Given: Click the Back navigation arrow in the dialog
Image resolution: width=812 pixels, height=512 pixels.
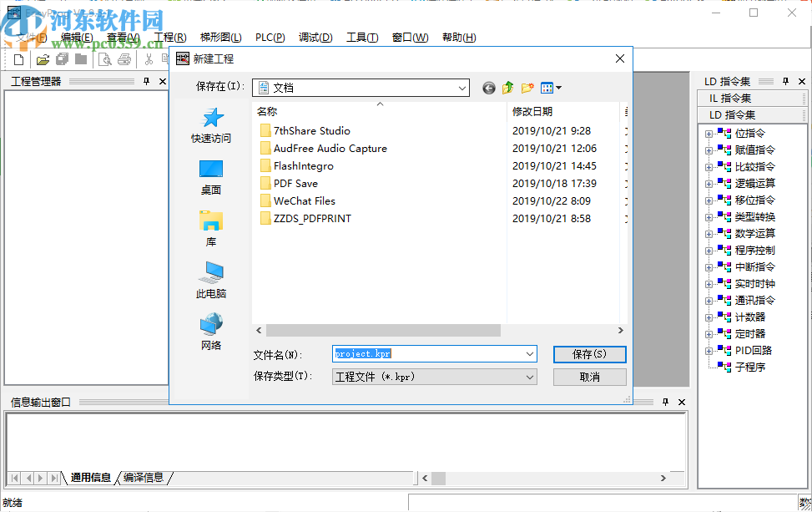Looking at the screenshot, I should tap(488, 87).
